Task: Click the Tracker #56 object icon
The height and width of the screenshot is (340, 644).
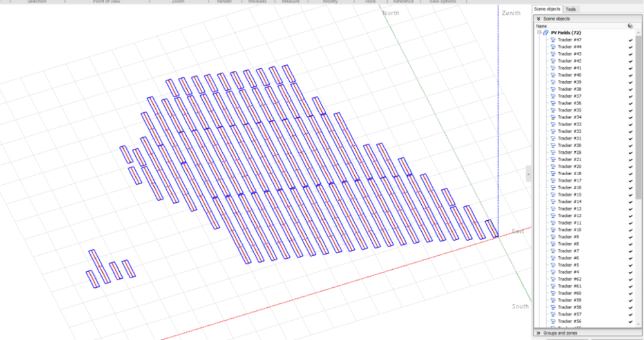Action: (553, 321)
